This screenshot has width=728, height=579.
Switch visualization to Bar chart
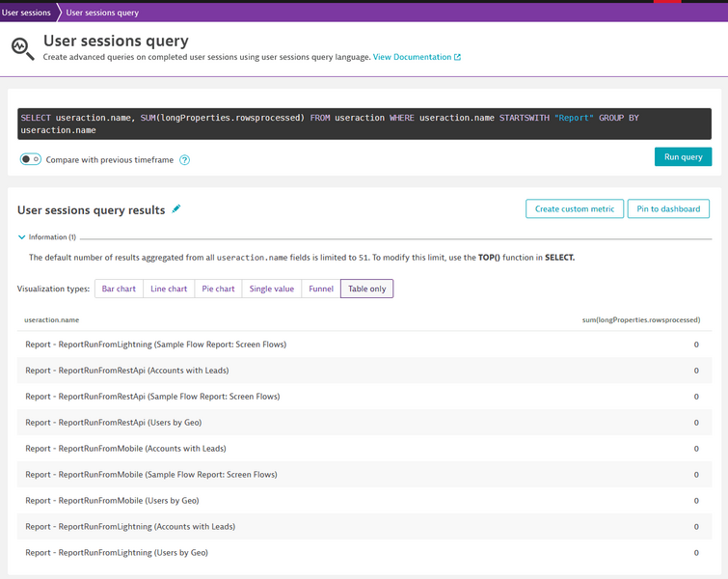pyautogui.click(x=119, y=289)
